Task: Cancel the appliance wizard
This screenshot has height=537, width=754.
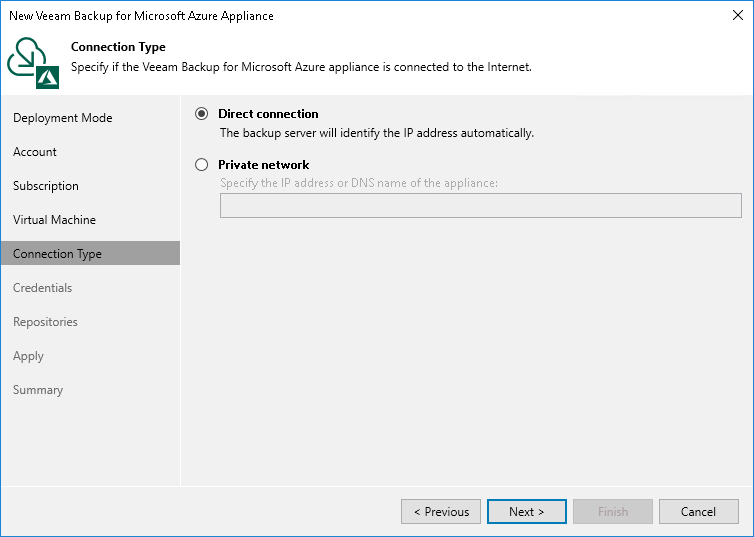Action: click(698, 511)
